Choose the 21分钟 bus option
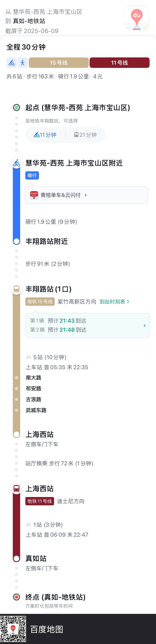Image resolution: width=156 pixels, height=644 pixels. [x=85, y=135]
